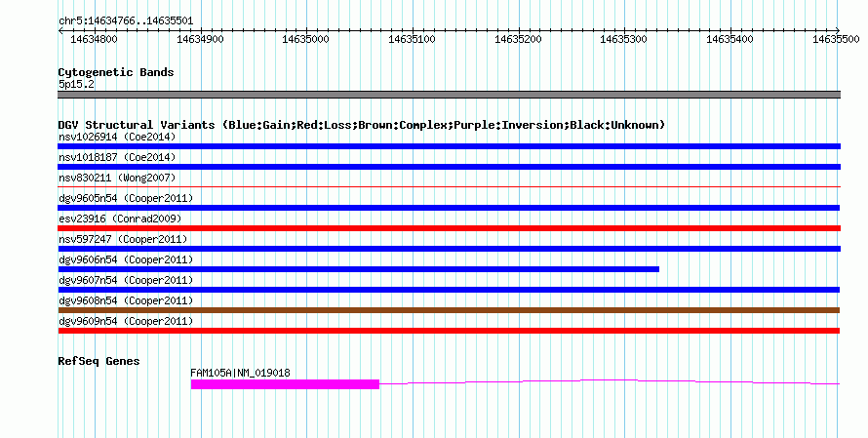
Task: Click the esv23916 (Conrad2009) red loss bar
Action: pyautogui.click(x=449, y=228)
